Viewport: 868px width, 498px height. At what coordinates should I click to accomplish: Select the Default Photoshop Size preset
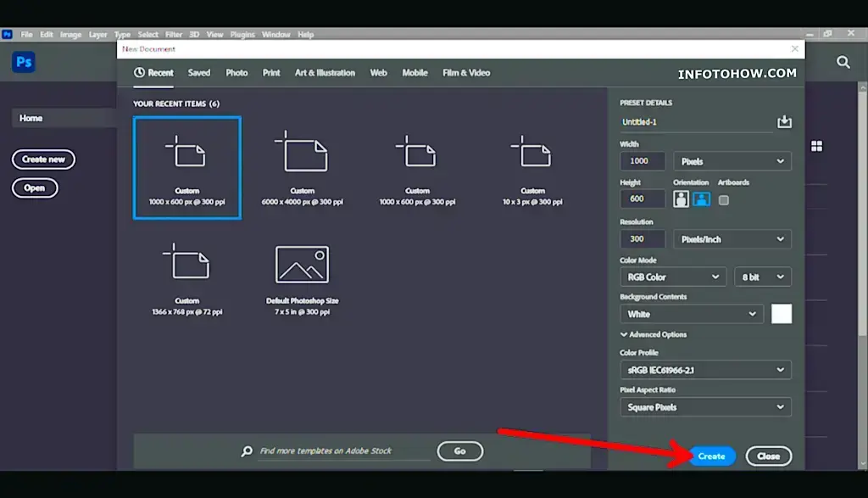303,280
